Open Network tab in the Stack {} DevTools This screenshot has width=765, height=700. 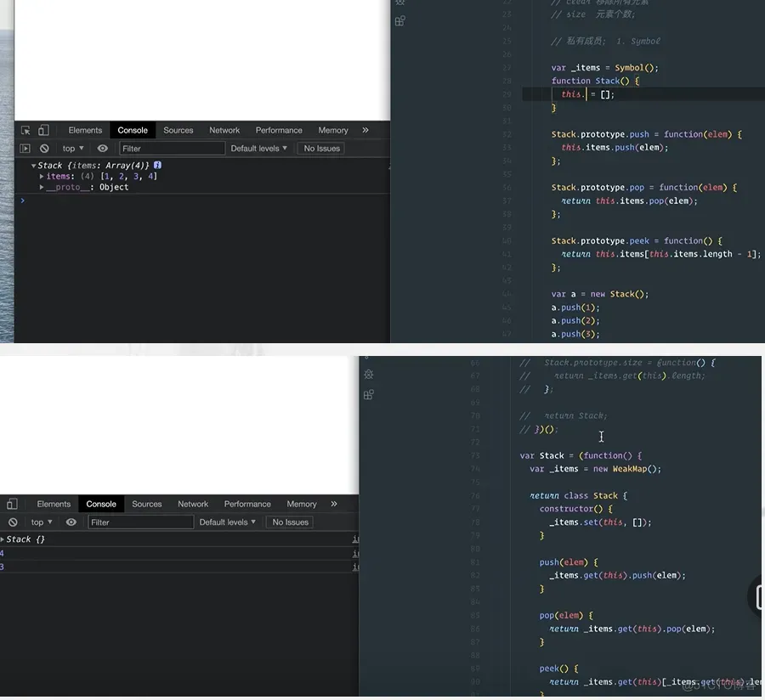pos(193,504)
